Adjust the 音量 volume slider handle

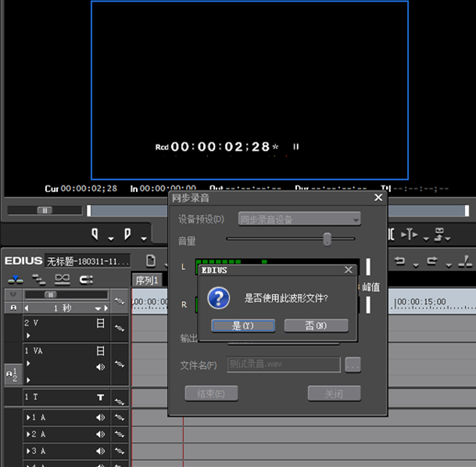327,239
